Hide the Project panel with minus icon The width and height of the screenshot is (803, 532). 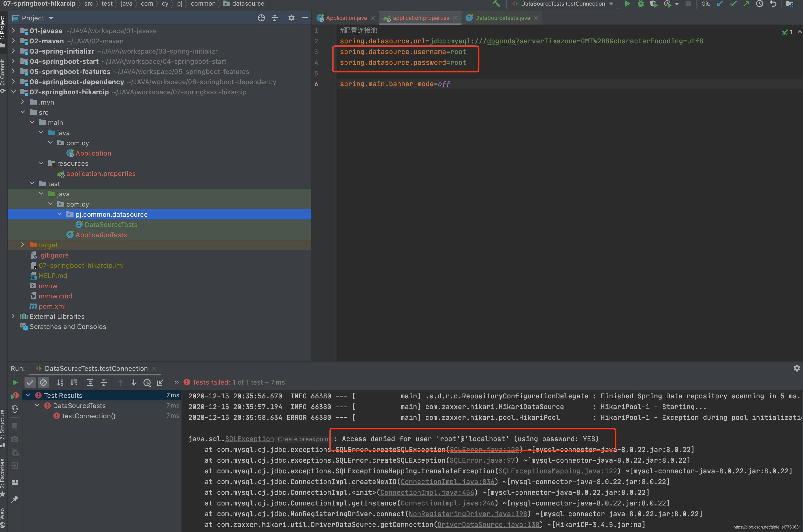click(x=305, y=18)
